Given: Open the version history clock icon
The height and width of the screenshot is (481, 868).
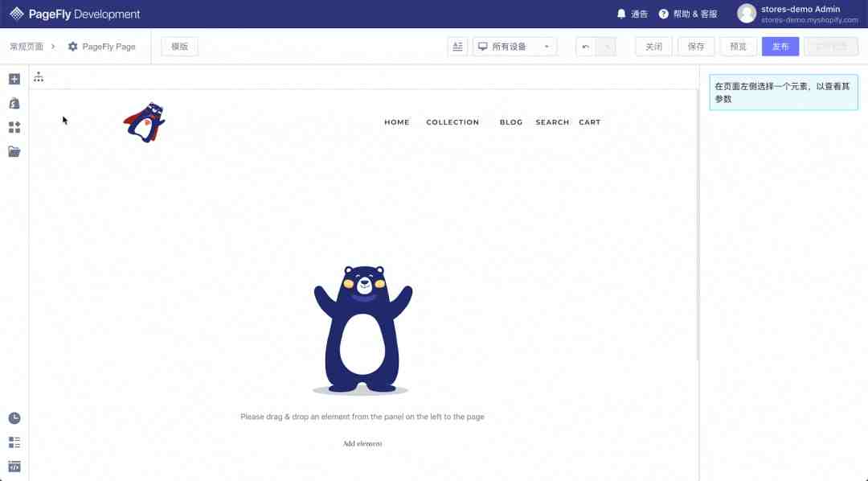Looking at the screenshot, I should pos(14,417).
